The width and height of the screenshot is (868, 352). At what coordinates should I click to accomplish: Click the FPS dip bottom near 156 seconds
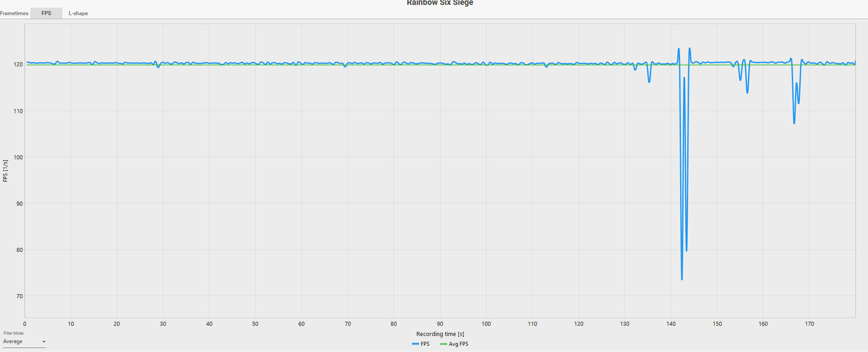pos(747,93)
